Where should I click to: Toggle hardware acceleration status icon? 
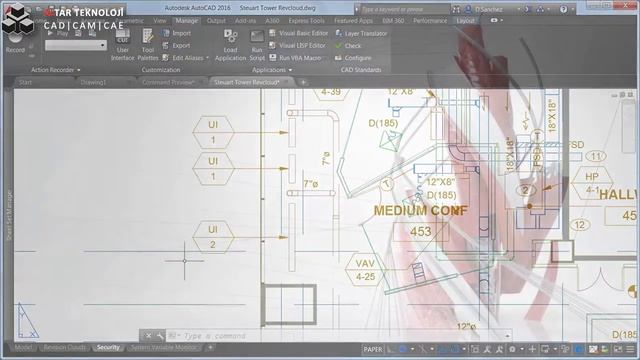click(x=578, y=349)
